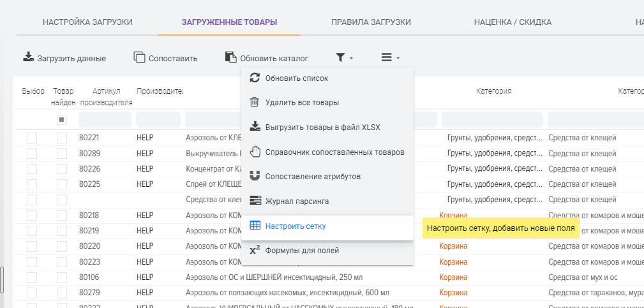Click the export icon for Выгрузить товары в файл XLSX
Viewport: 644px width, 308px height.
tap(255, 126)
